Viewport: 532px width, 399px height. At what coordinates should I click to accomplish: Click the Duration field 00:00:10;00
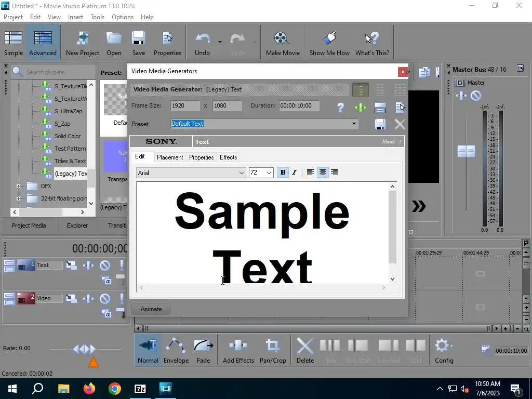click(x=299, y=106)
